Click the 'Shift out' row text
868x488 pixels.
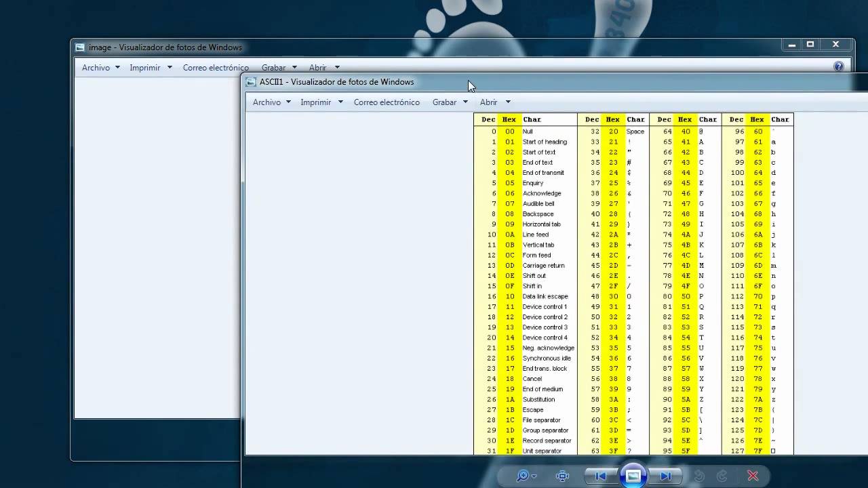pos(534,276)
